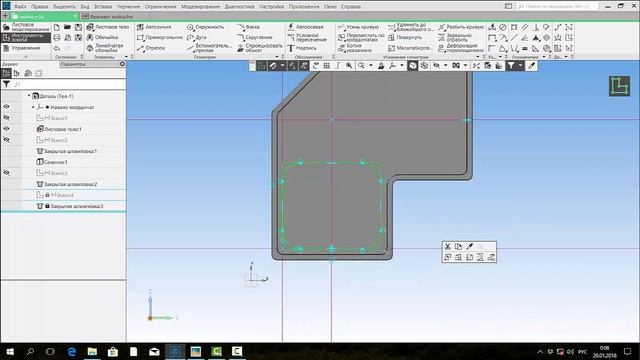This screenshot has width=640, height=360.
Task: Toggle sketch mode button in view toolbar
Action: point(261,66)
